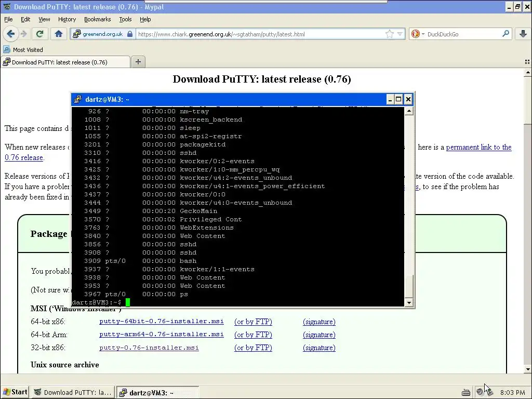The width and height of the screenshot is (532, 399).
Task: Open the Downloads arrow button
Action: 523,34
